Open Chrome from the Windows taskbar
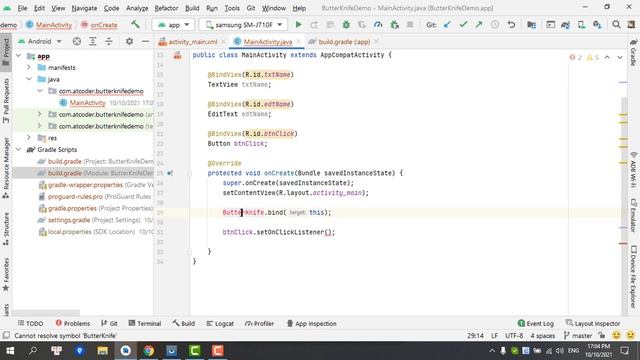 tap(149, 351)
